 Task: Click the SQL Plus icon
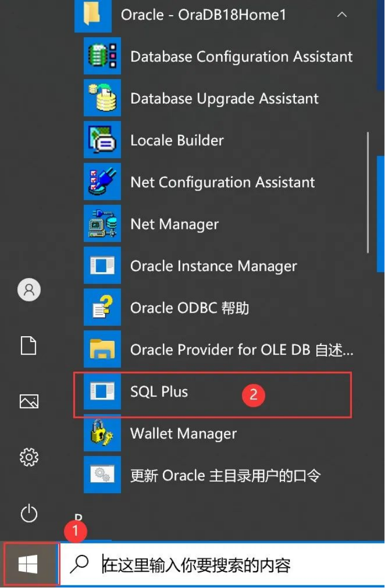pyautogui.click(x=102, y=391)
